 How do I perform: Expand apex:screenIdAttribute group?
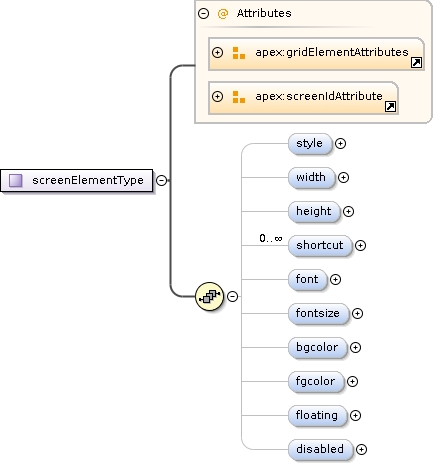[x=217, y=97]
